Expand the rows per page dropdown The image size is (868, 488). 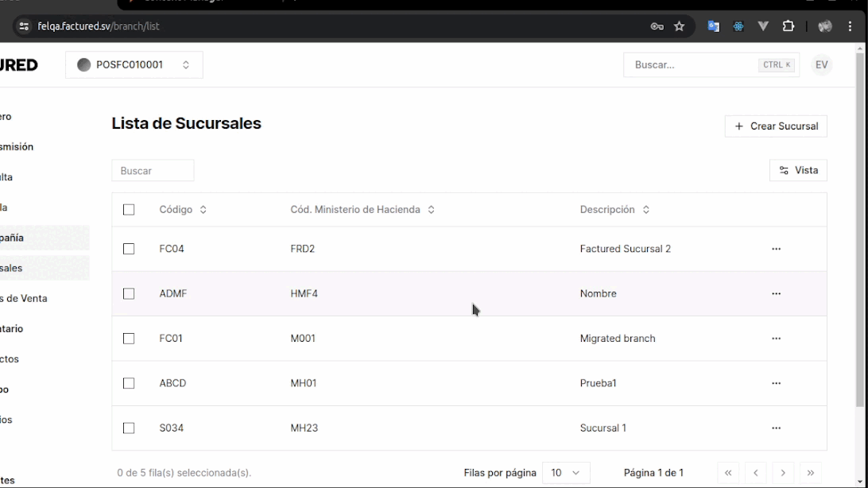[x=565, y=473]
